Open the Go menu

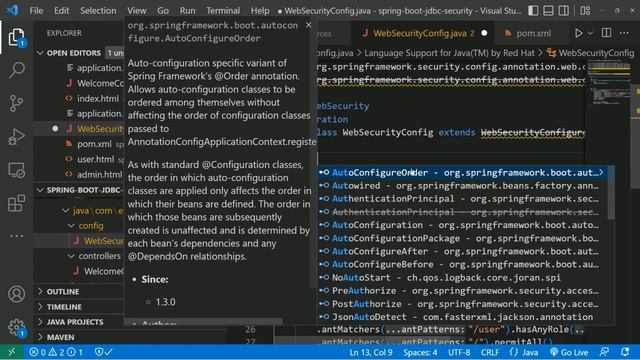tap(163, 11)
